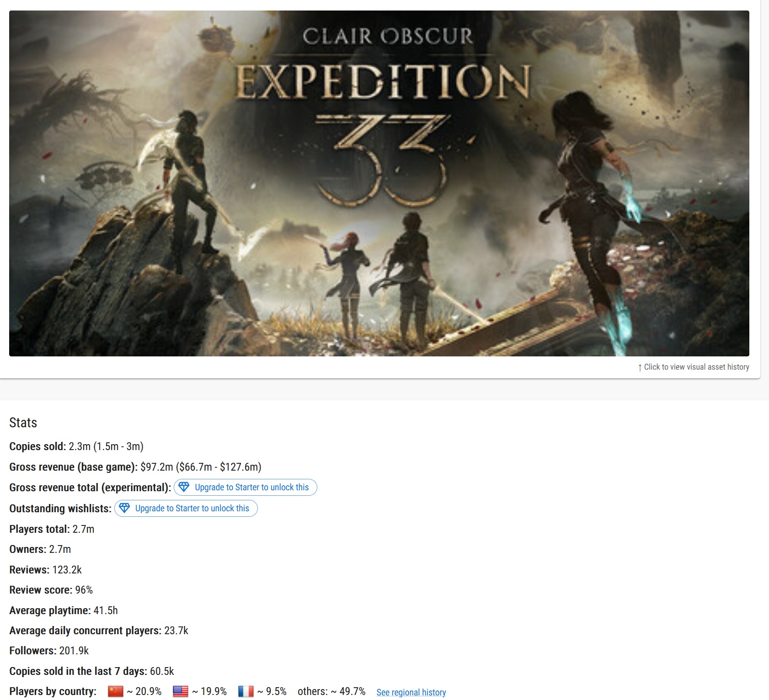The image size is (769, 700).
Task: Click Upgrade to Starter beside Outstanding wishlists
Action: pos(186,508)
